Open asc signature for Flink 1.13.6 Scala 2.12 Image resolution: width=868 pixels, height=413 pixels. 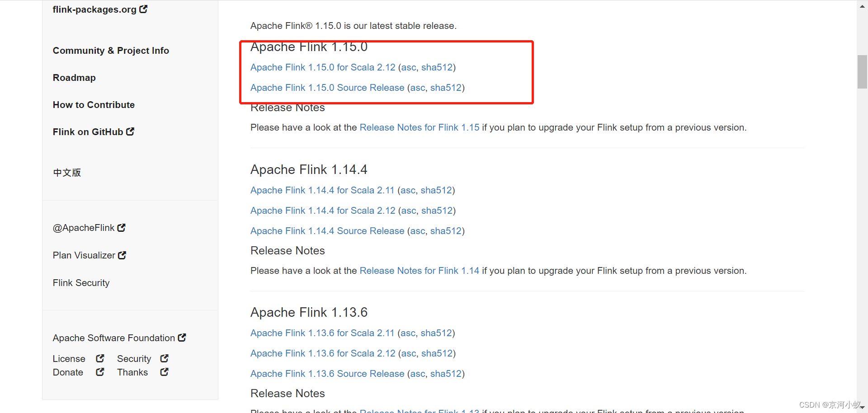point(409,353)
